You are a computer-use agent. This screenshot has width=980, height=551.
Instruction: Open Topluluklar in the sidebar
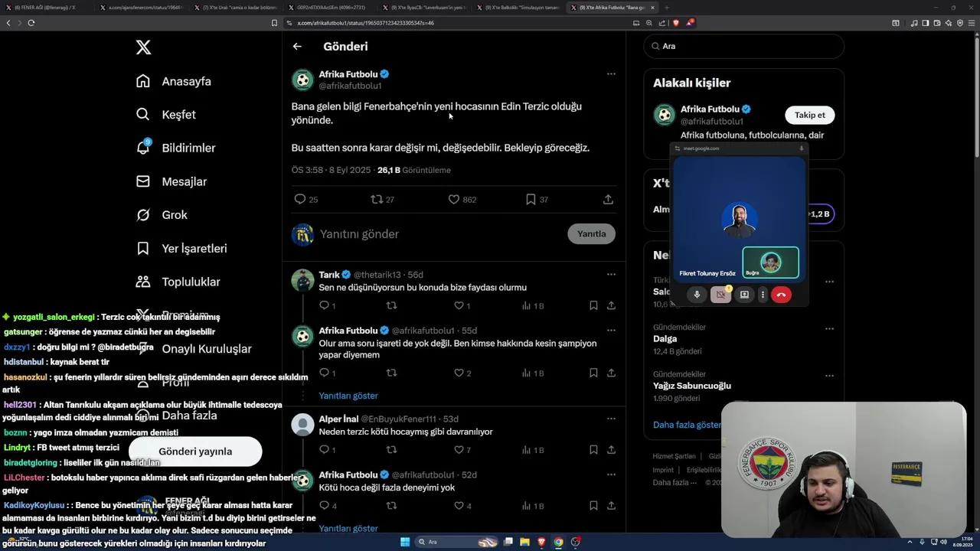178,282
